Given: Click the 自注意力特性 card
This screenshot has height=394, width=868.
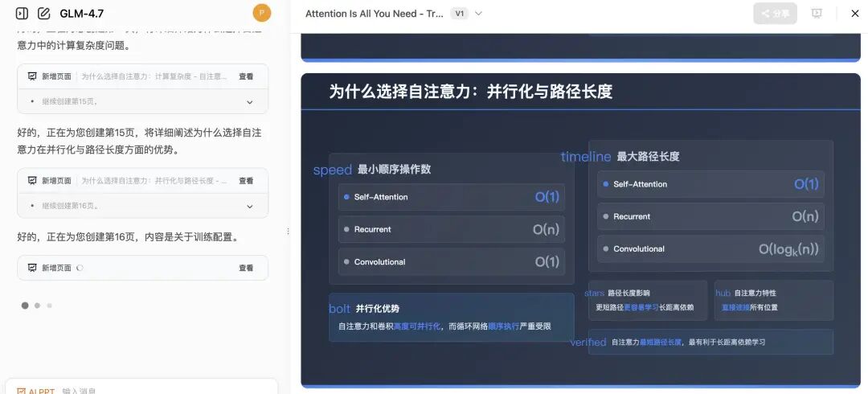Looking at the screenshot, I should (x=774, y=301).
